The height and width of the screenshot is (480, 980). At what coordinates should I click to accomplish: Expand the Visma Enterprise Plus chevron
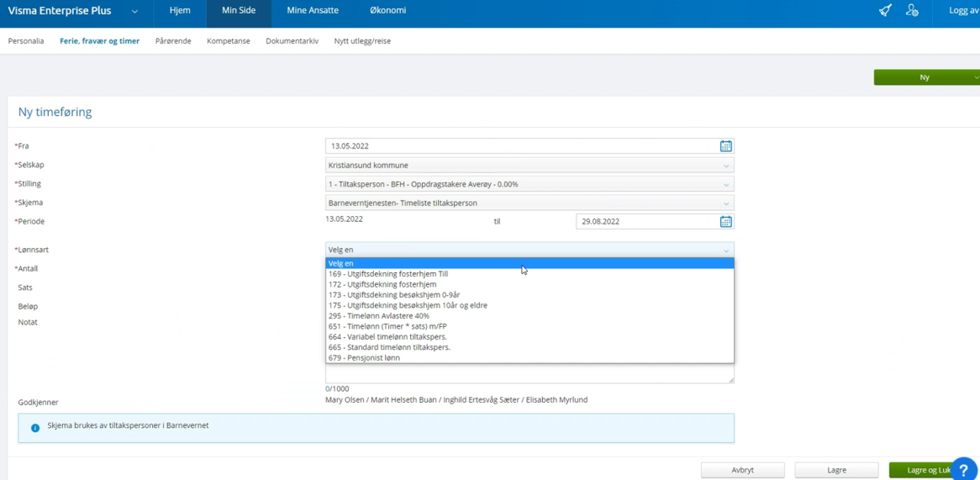tap(135, 11)
